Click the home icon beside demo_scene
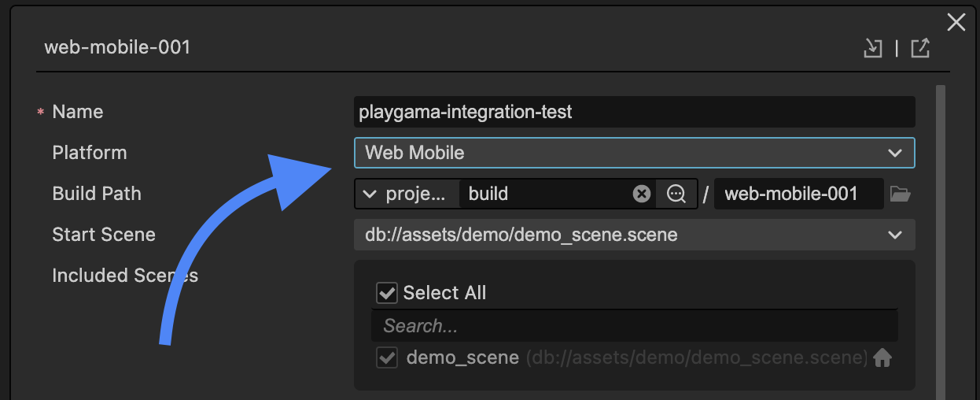 click(882, 358)
